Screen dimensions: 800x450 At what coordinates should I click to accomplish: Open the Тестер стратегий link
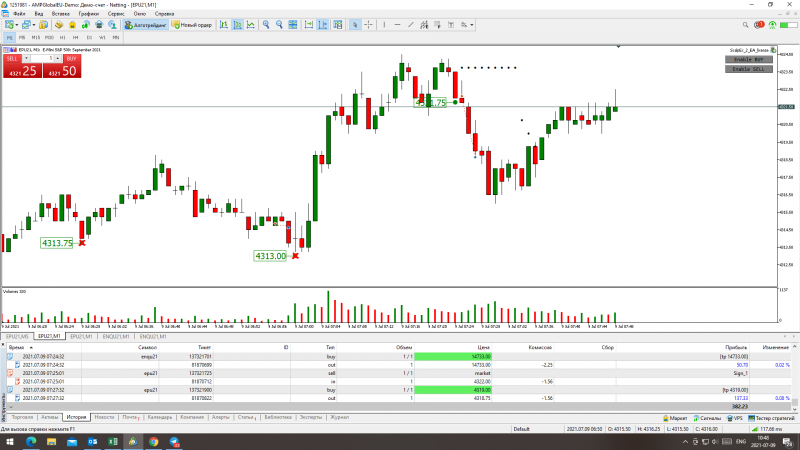[x=771, y=418]
